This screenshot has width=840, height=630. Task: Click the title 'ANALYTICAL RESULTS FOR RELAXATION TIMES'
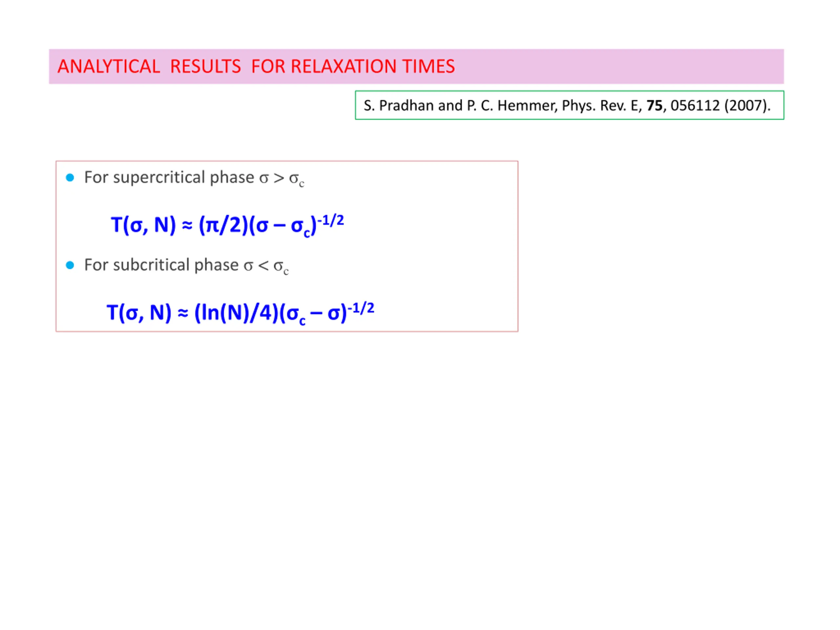[x=256, y=67]
